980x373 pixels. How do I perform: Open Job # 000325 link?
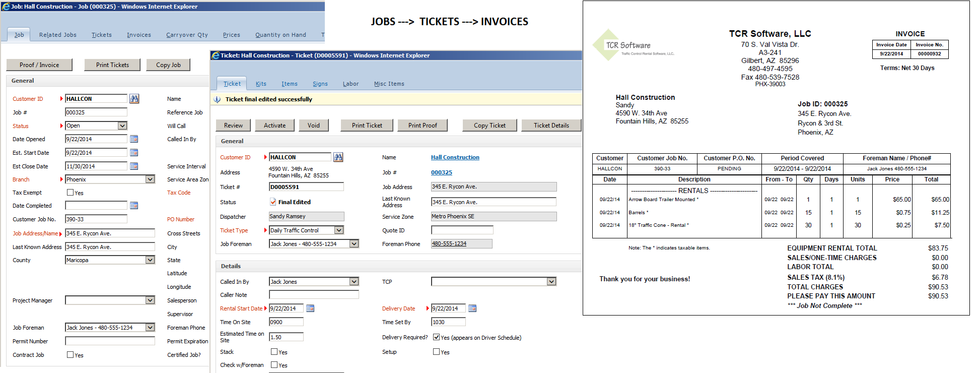[442, 172]
